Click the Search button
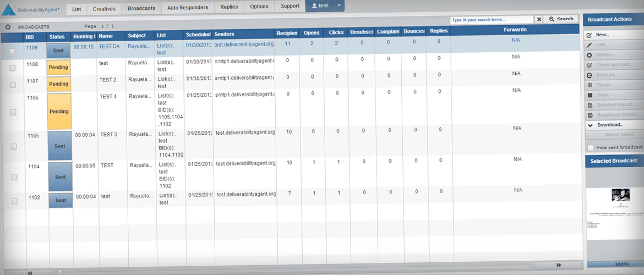Image resolution: width=644 pixels, height=275 pixels. pyautogui.click(x=562, y=19)
